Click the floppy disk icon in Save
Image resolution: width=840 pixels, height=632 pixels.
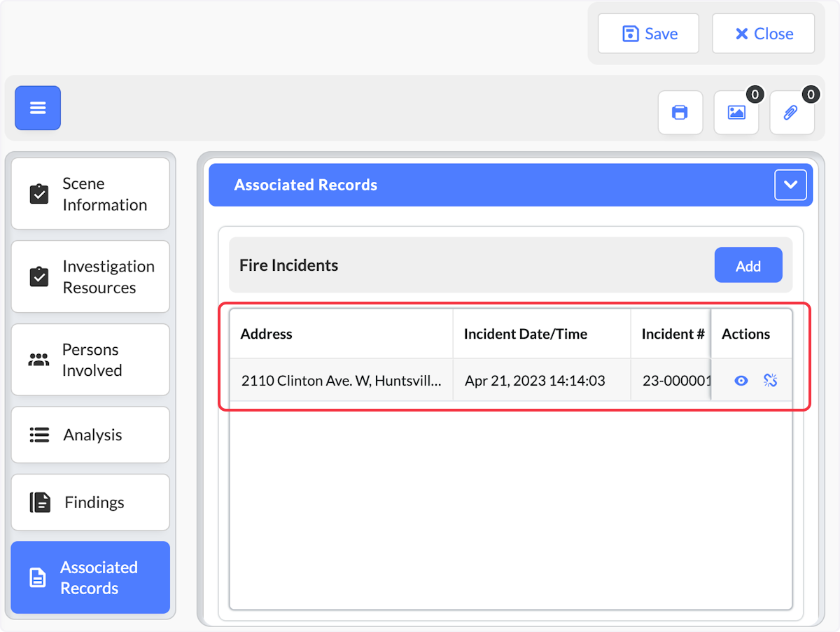pyautogui.click(x=631, y=34)
